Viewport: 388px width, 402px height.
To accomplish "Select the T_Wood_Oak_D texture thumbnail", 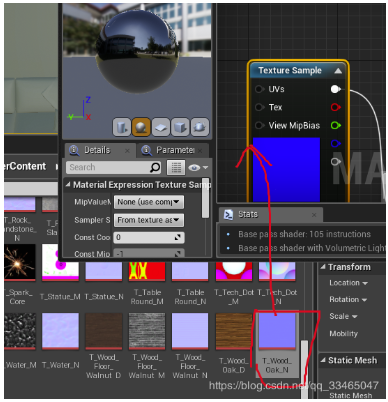I will click(234, 331).
